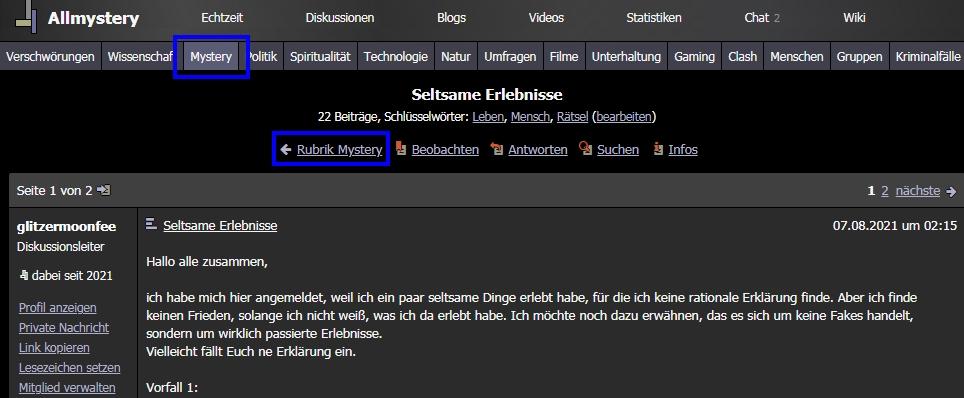
Task: Click the Vorfall 1: text
Action: point(172,388)
